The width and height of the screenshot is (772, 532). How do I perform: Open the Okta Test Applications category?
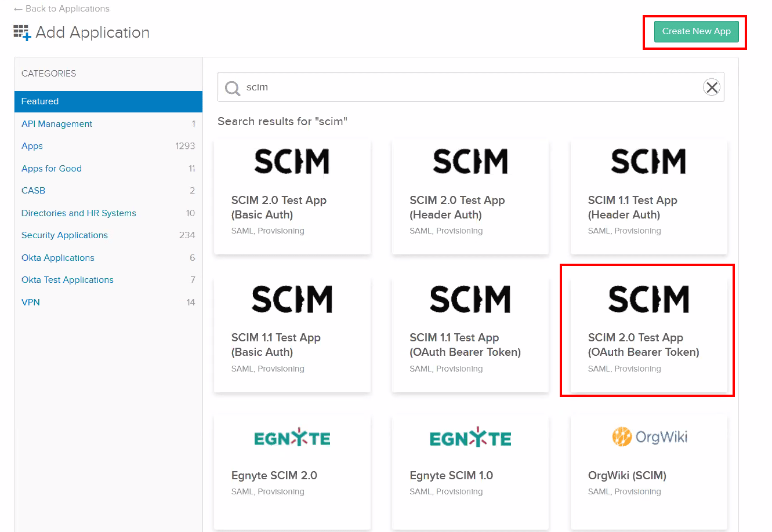pyautogui.click(x=67, y=280)
